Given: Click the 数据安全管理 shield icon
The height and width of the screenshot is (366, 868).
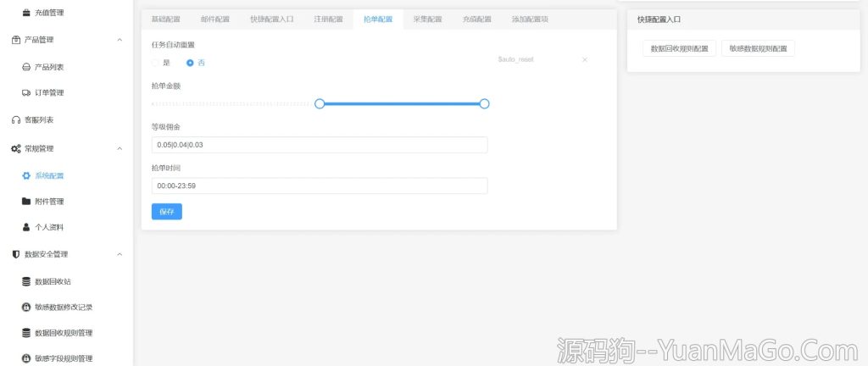Looking at the screenshot, I should tap(16, 254).
